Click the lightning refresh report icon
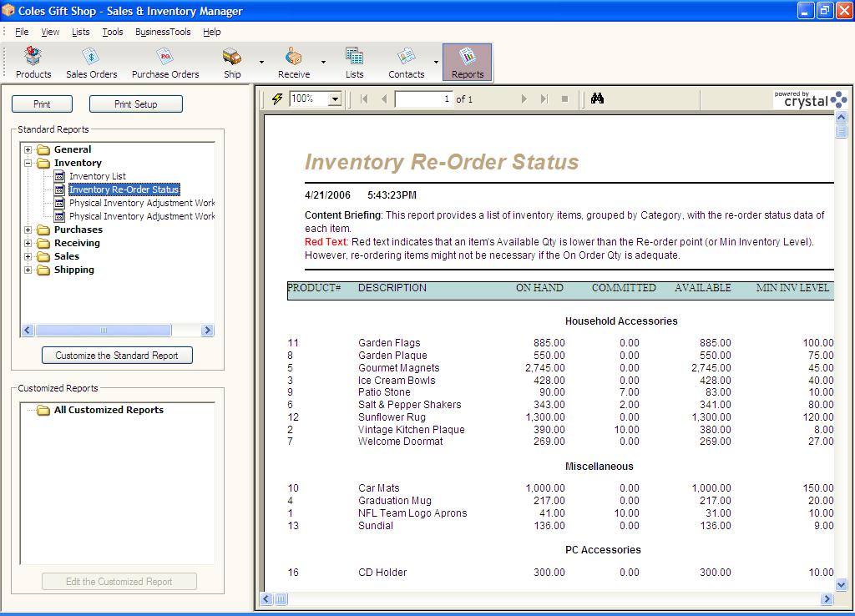Viewport: 855px width, 616px height. pyautogui.click(x=277, y=98)
